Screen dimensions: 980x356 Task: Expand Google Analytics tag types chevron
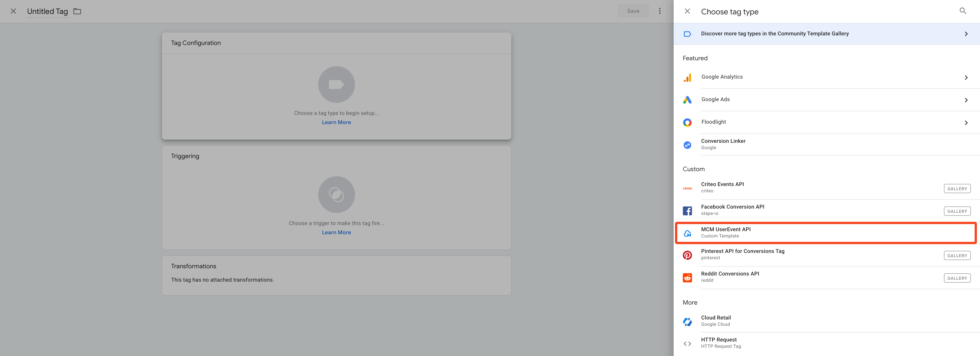pyautogui.click(x=966, y=77)
